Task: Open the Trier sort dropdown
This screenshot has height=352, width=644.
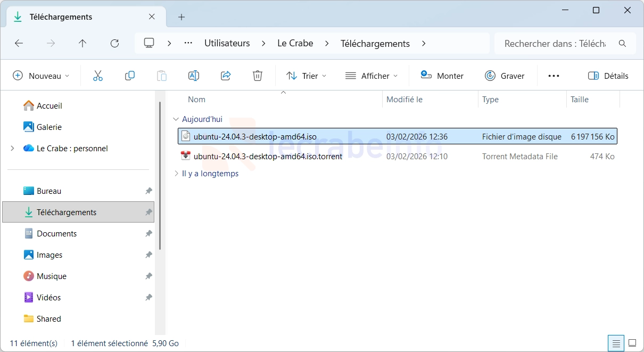Action: 306,76
